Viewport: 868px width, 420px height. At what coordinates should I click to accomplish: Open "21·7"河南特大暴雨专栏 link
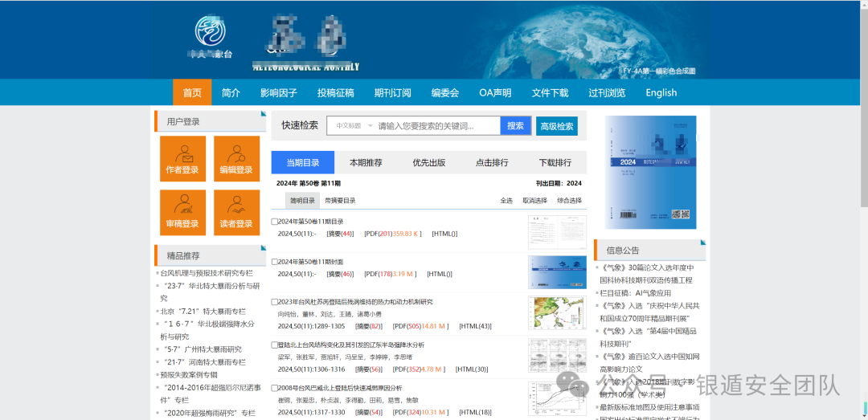tap(206, 362)
